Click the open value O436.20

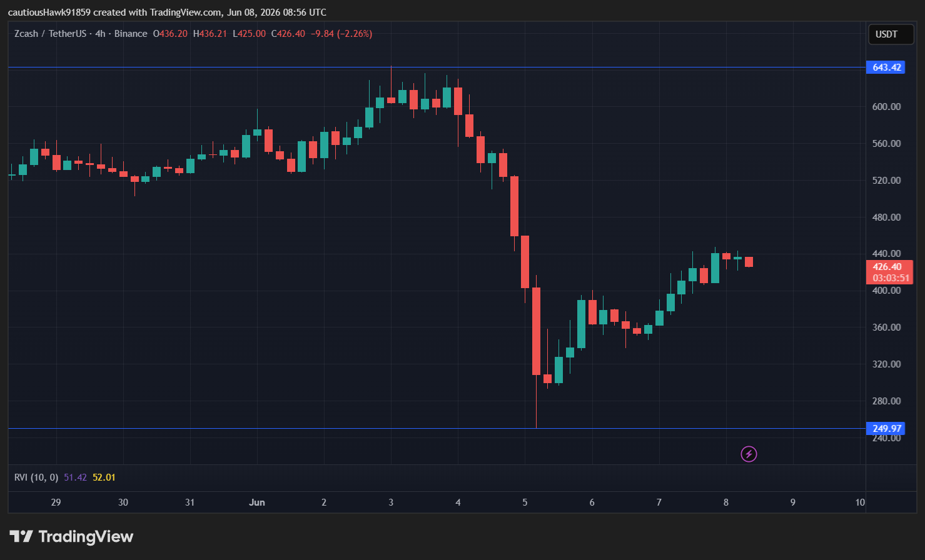point(170,34)
